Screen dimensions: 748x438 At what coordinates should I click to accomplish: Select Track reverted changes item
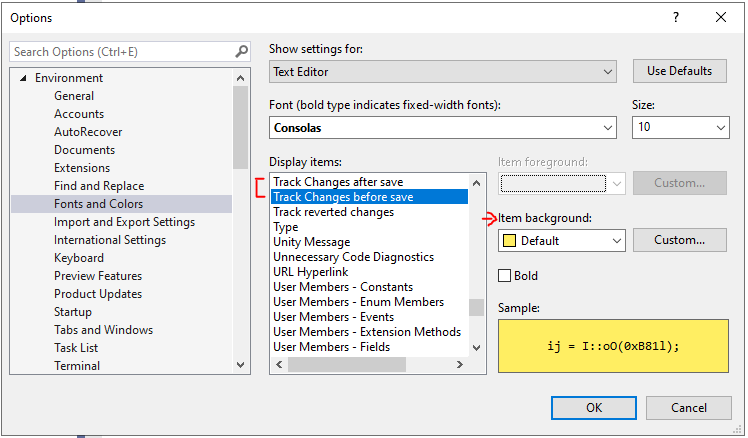[x=333, y=212]
